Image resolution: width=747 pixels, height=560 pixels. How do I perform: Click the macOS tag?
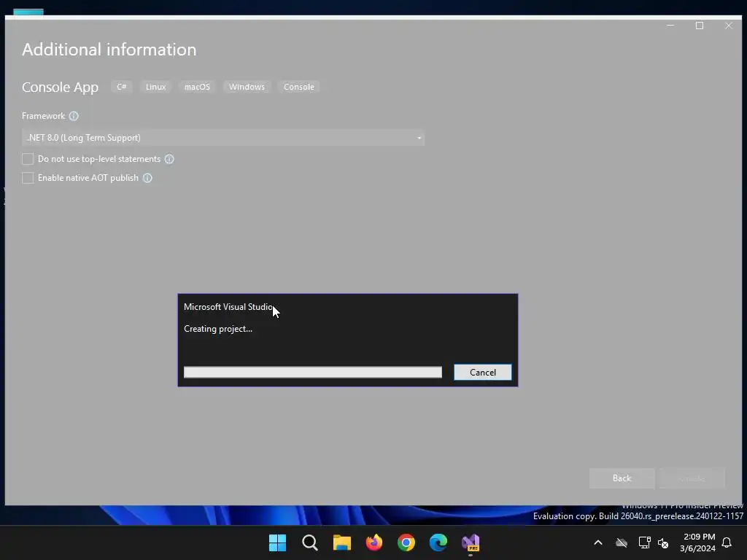tap(197, 87)
